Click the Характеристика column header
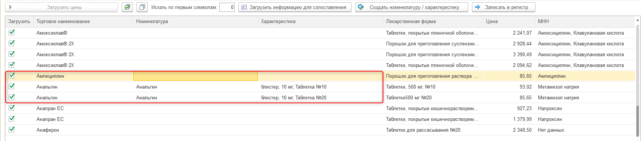644x141 pixels. (321, 22)
